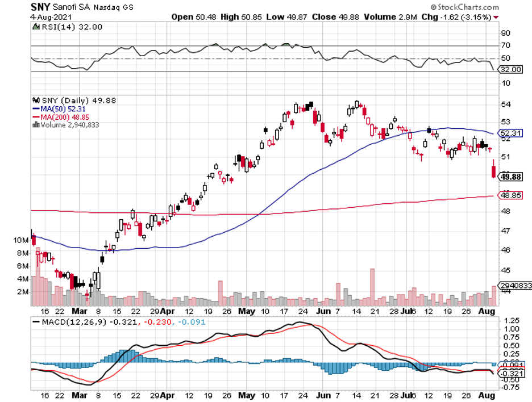
Task: Click the 70 overbought level on RSI axis
Action: pyautogui.click(x=505, y=45)
